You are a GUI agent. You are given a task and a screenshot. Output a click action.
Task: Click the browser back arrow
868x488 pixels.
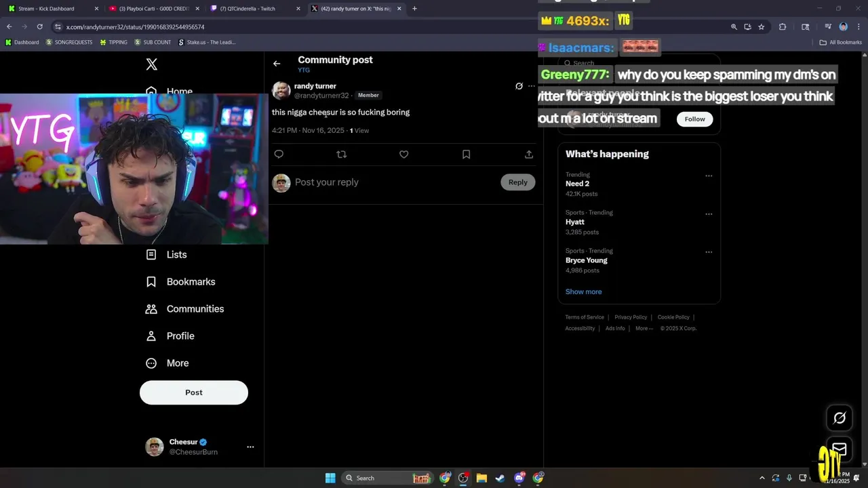coord(9,27)
